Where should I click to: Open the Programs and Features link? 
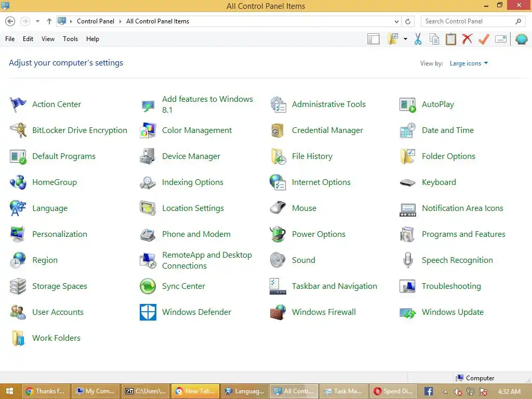point(463,234)
